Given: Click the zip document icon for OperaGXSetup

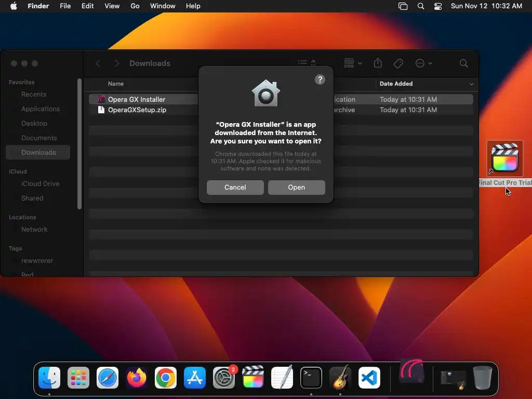Looking at the screenshot, I should tap(101, 110).
